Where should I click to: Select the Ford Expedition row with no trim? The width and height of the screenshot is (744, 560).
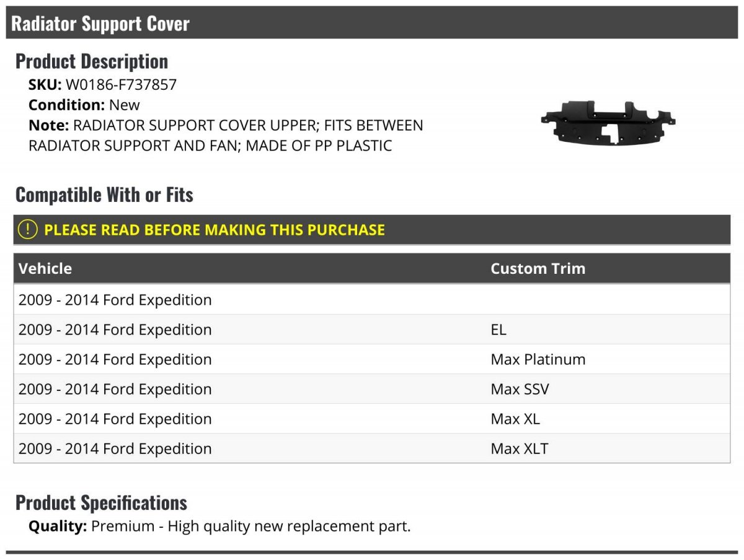372,300
